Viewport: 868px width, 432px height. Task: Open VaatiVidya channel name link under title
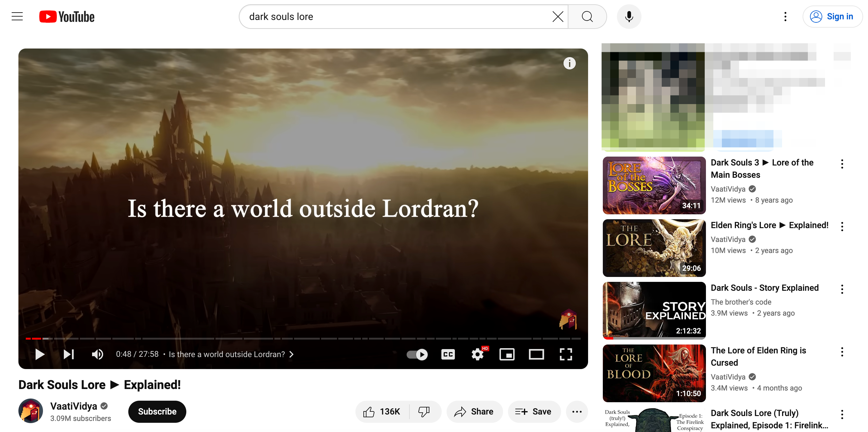tap(73, 406)
